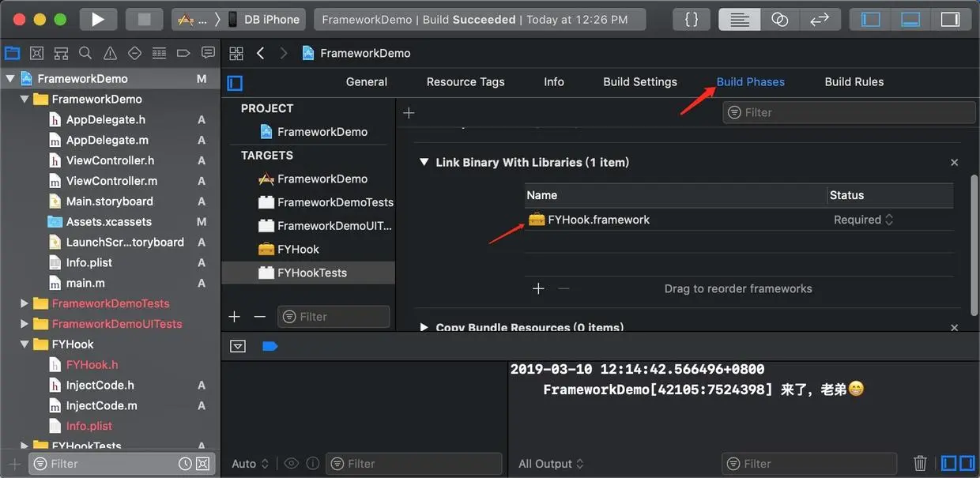The image size is (980, 478).
Task: Open the Required status popup
Action: coord(863,220)
